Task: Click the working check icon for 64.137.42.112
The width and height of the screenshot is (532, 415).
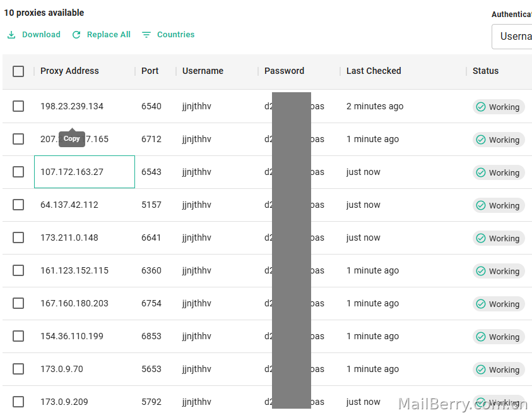Action: tap(481, 205)
